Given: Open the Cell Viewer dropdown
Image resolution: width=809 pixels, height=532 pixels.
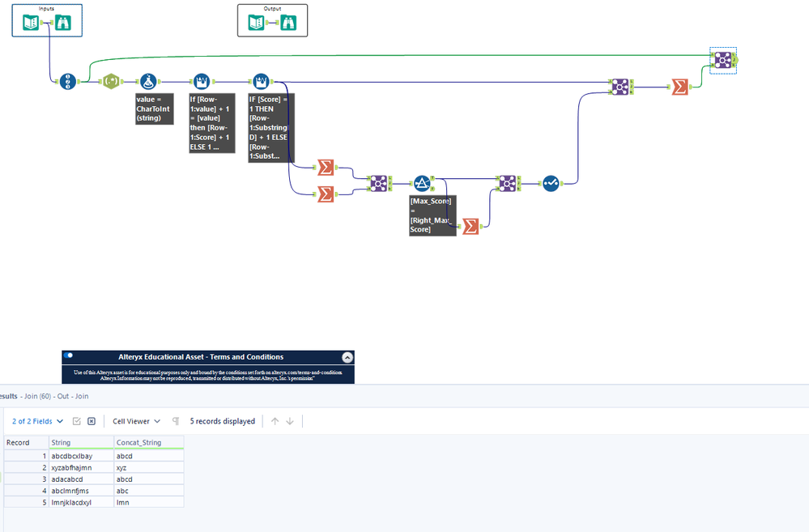Looking at the screenshot, I should point(136,421).
